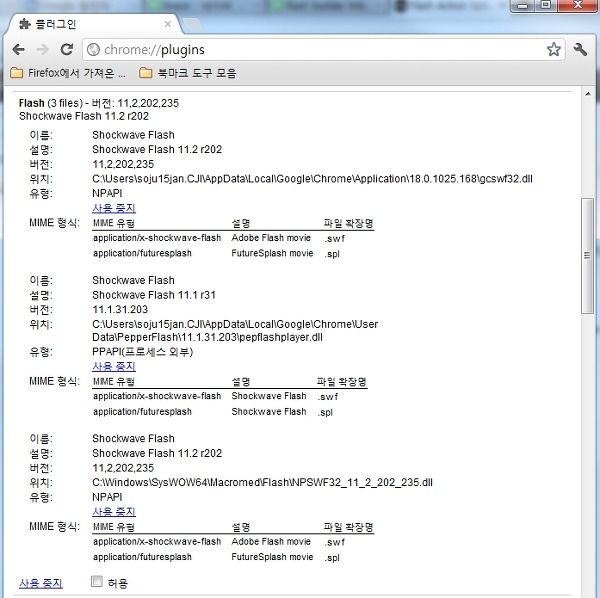This screenshot has height=598, width=600.
Task: Click the first FutureSplash movie description
Action: (272, 253)
